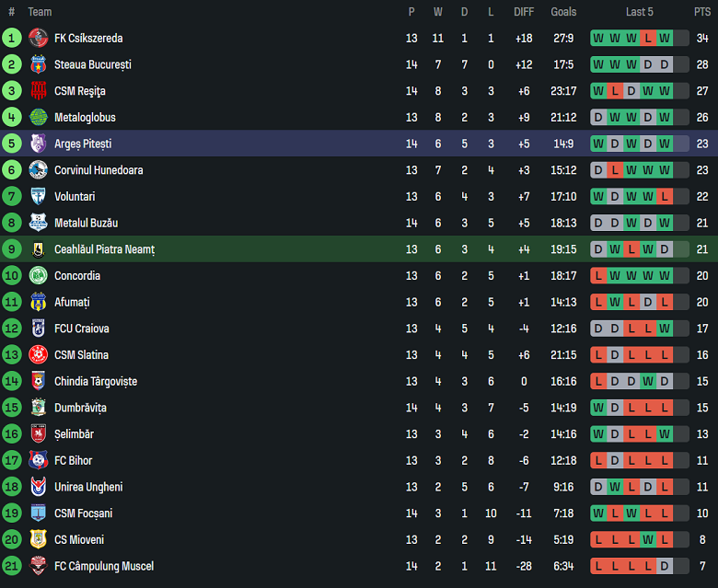Click the Goals column header
Image resolution: width=718 pixels, height=588 pixels.
point(563,12)
